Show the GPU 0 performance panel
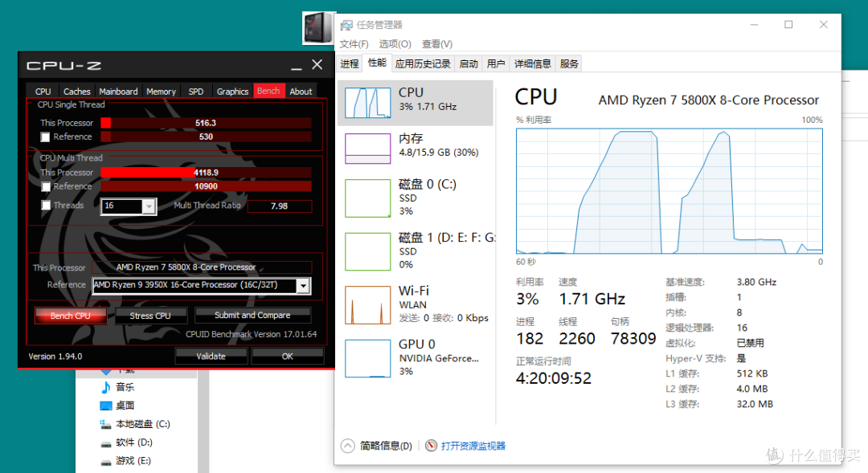Image resolution: width=868 pixels, height=473 pixels. click(415, 357)
